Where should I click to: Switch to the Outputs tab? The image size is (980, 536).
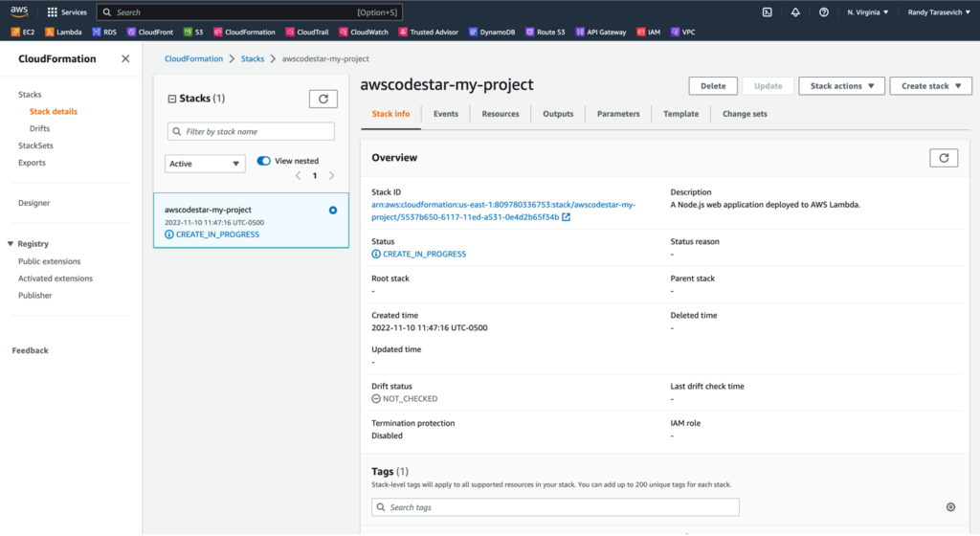pyautogui.click(x=558, y=114)
